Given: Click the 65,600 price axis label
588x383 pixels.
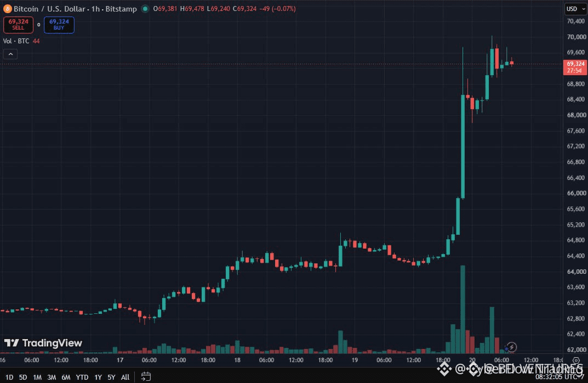Looking at the screenshot, I should coord(575,209).
